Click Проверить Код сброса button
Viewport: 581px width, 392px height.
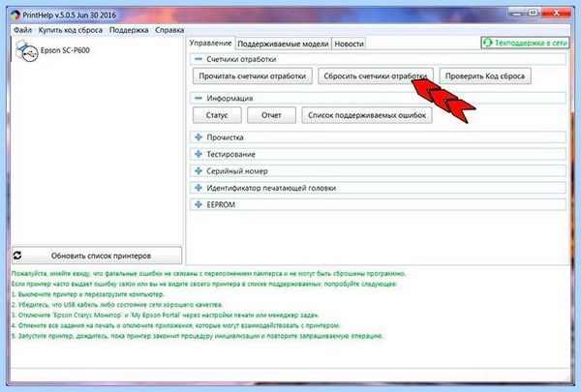[x=485, y=75]
